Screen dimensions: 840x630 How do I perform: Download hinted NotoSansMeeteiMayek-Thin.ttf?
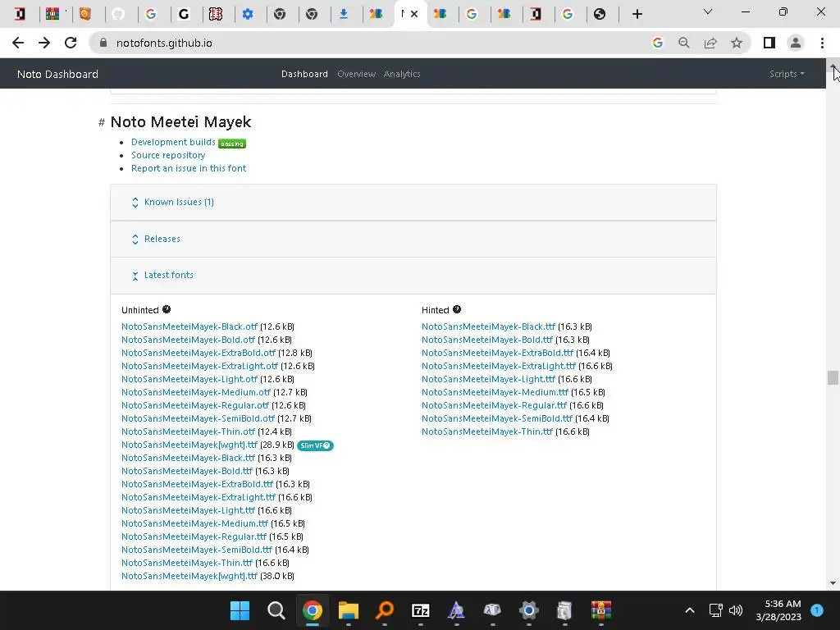click(x=487, y=431)
